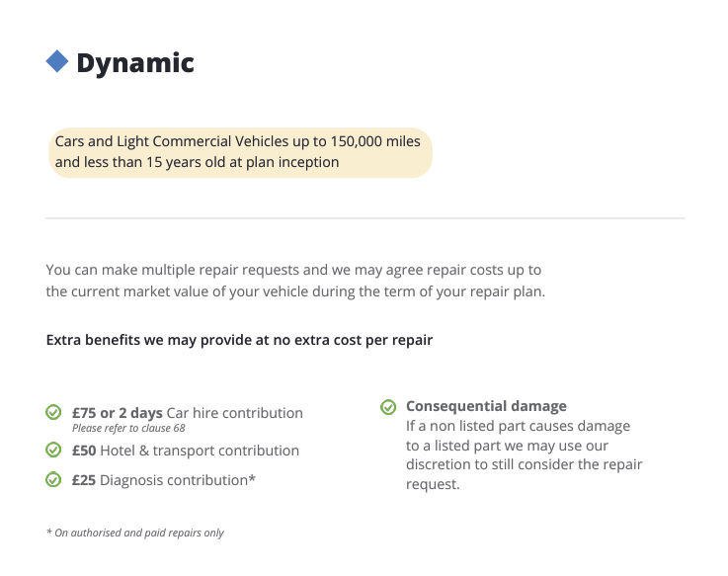Image resolution: width=728 pixels, height=576 pixels.
Task: Click the green check beside Consequential damage
Action: coord(388,406)
